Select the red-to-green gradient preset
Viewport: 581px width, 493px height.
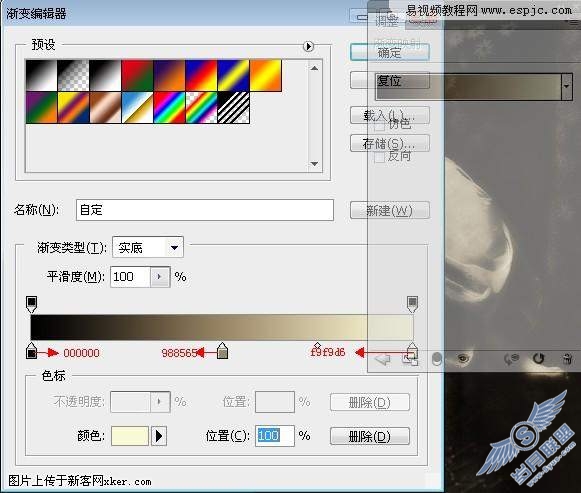pyautogui.click(x=137, y=76)
